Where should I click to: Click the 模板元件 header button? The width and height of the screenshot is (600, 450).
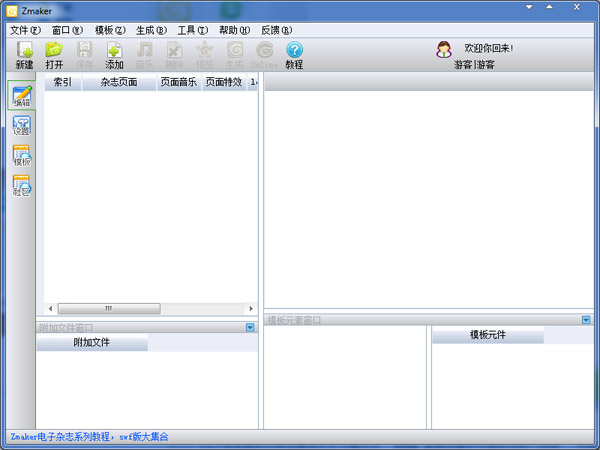488,335
